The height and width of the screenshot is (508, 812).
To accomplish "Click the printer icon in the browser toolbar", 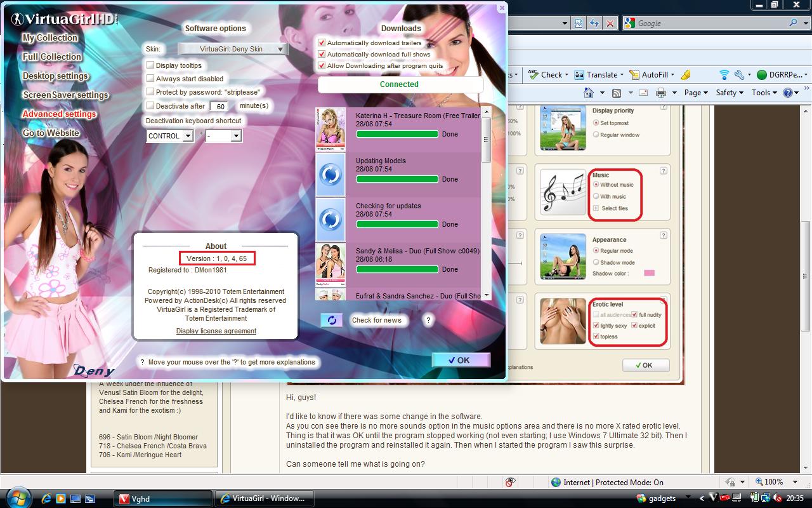I will (660, 93).
